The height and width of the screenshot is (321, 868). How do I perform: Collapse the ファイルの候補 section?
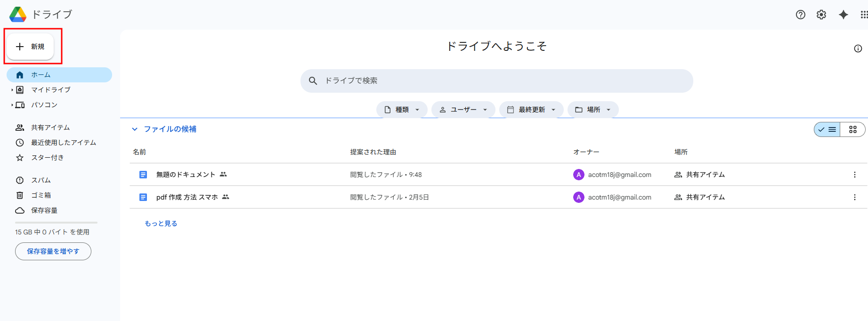(135, 129)
